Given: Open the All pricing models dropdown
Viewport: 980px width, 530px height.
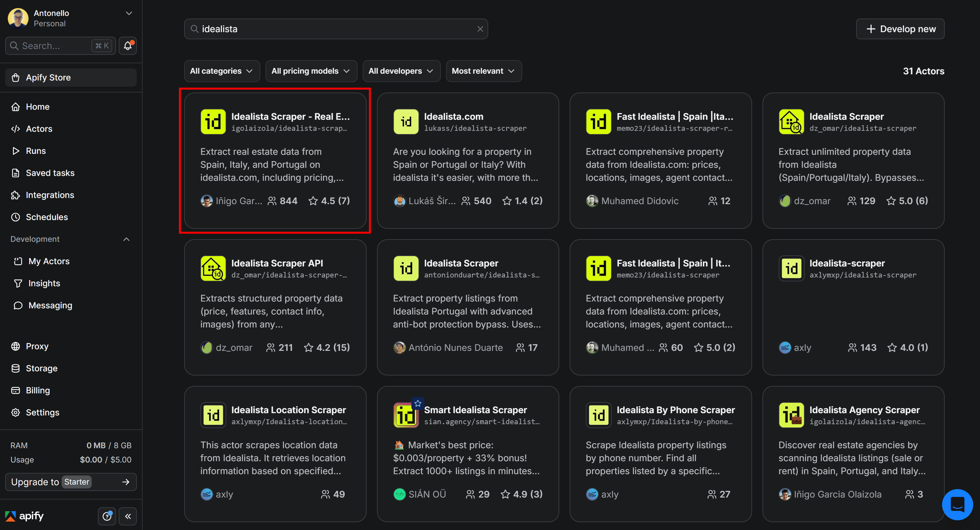Looking at the screenshot, I should coord(311,71).
